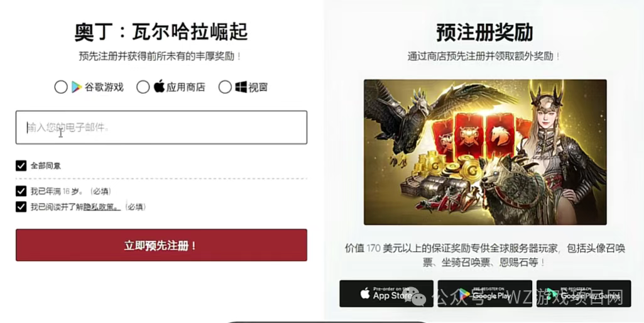Open the Google Play Games pre-register badge
This screenshot has width=644, height=323.
coord(584,293)
